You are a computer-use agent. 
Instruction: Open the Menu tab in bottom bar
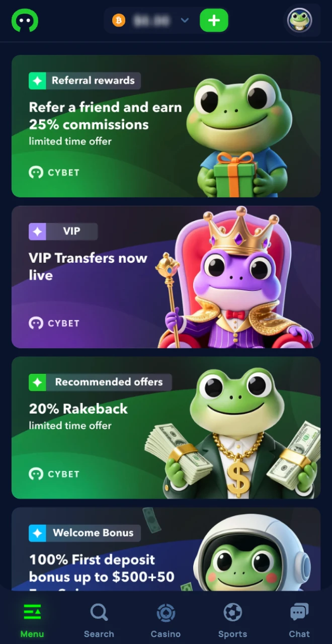point(32,621)
